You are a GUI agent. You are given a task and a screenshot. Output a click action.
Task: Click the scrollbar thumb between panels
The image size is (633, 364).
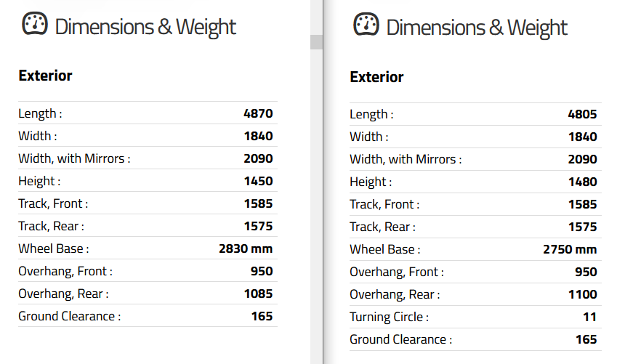(316, 42)
